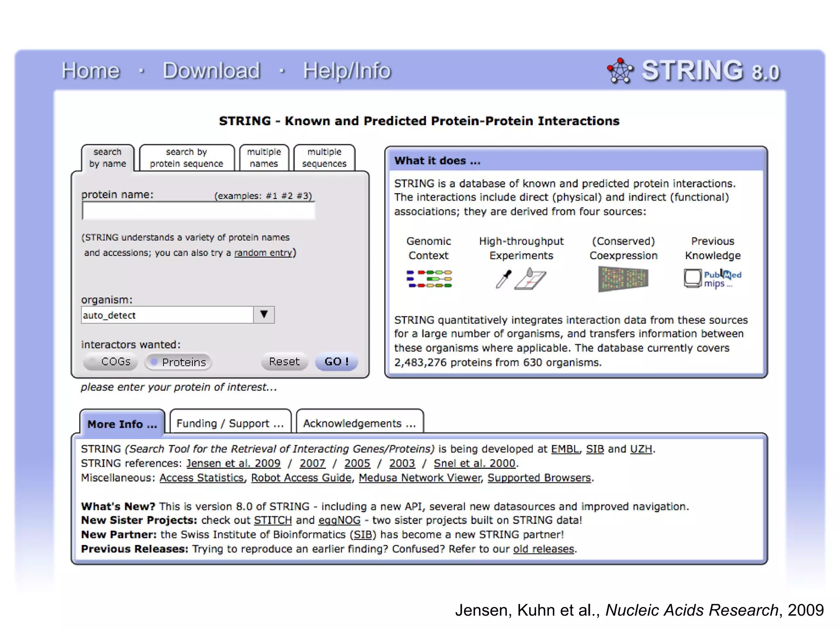Follow the STITCH sister project link
Image resolution: width=840 pixels, height=630 pixels.
click(273, 520)
